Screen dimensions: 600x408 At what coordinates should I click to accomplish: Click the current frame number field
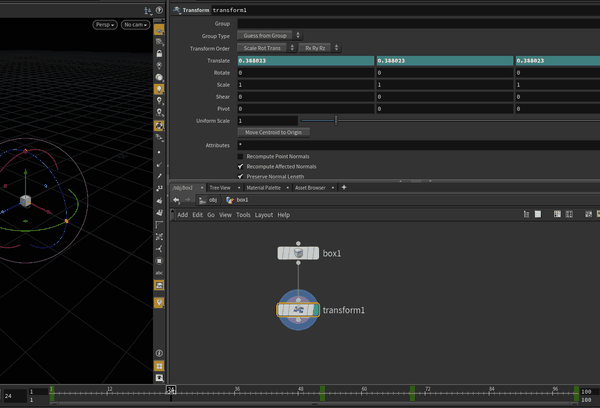point(15,396)
